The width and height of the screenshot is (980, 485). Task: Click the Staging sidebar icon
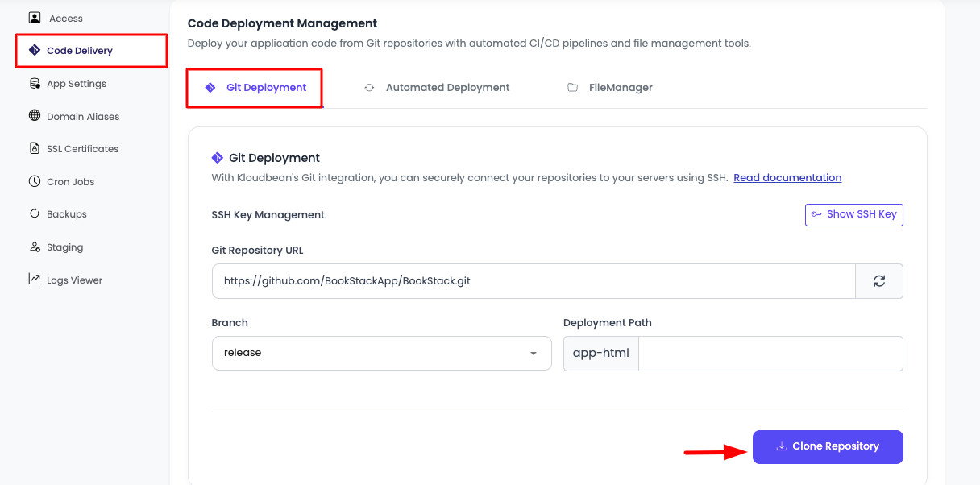click(x=33, y=247)
